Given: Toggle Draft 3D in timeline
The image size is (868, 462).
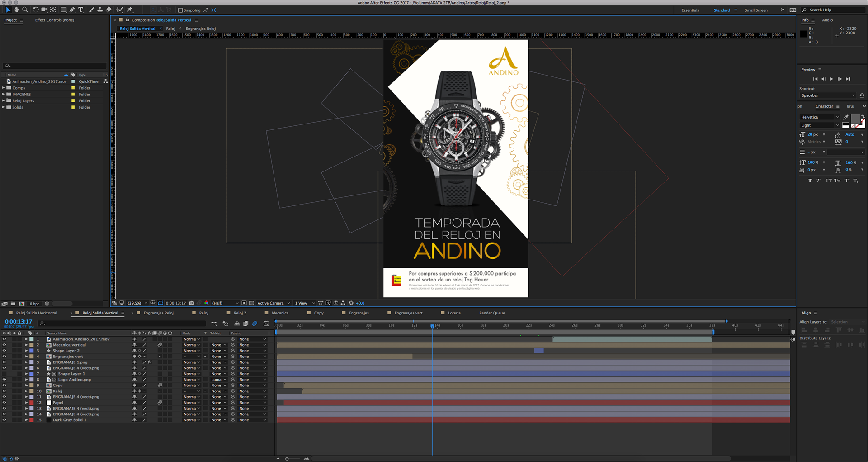Looking at the screenshot, I should [x=226, y=324].
